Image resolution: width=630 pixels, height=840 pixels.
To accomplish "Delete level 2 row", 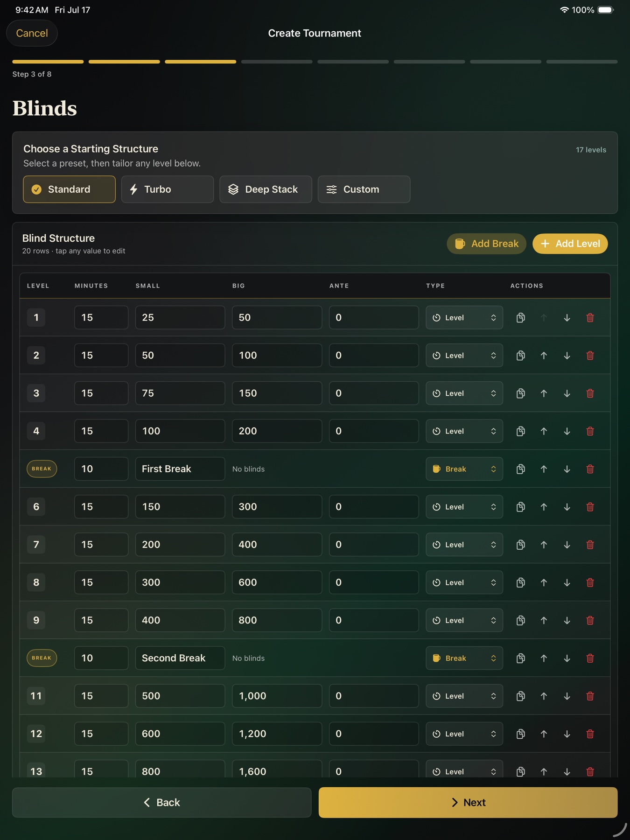I will tap(590, 356).
